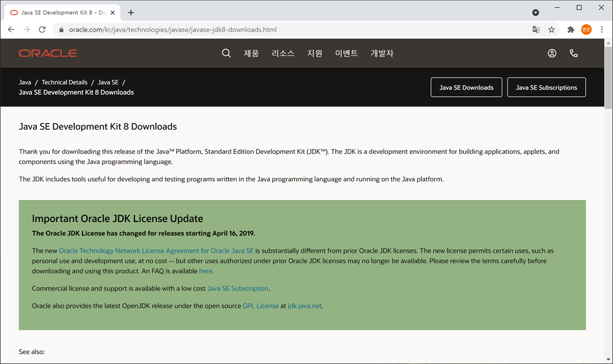This screenshot has width=613, height=364.
Task: Click the scrollbar down arrow
Action: [608, 359]
